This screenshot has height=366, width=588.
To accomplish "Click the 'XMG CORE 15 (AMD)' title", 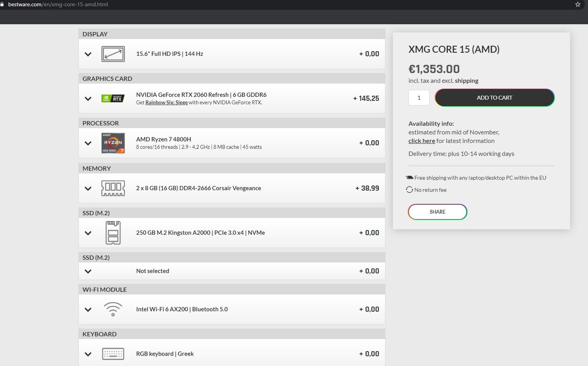I will point(454,49).
